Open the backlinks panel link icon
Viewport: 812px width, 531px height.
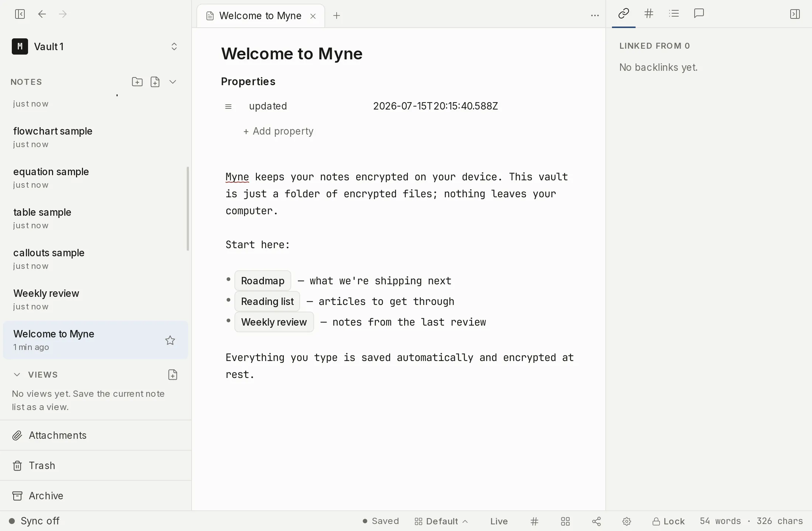(x=623, y=14)
